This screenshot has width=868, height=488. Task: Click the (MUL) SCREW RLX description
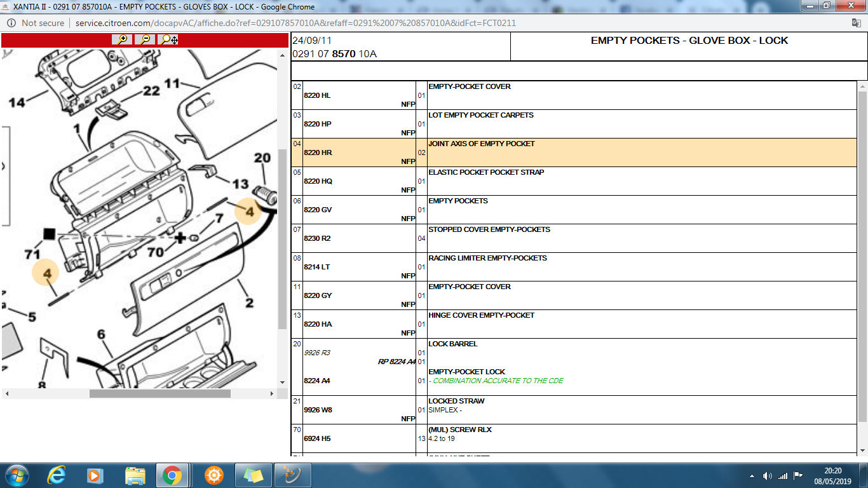[460, 430]
